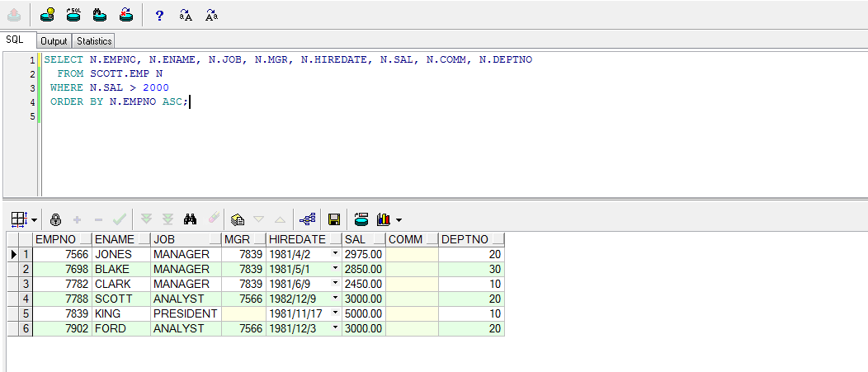Open date dropdown for HIREDATE 1981/6/9
868x372 pixels.
click(336, 284)
